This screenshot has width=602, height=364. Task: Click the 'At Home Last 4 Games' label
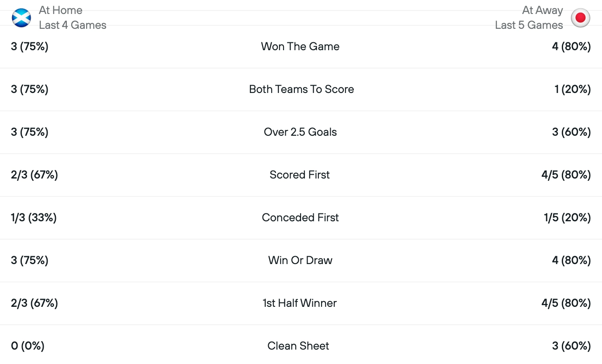click(73, 18)
